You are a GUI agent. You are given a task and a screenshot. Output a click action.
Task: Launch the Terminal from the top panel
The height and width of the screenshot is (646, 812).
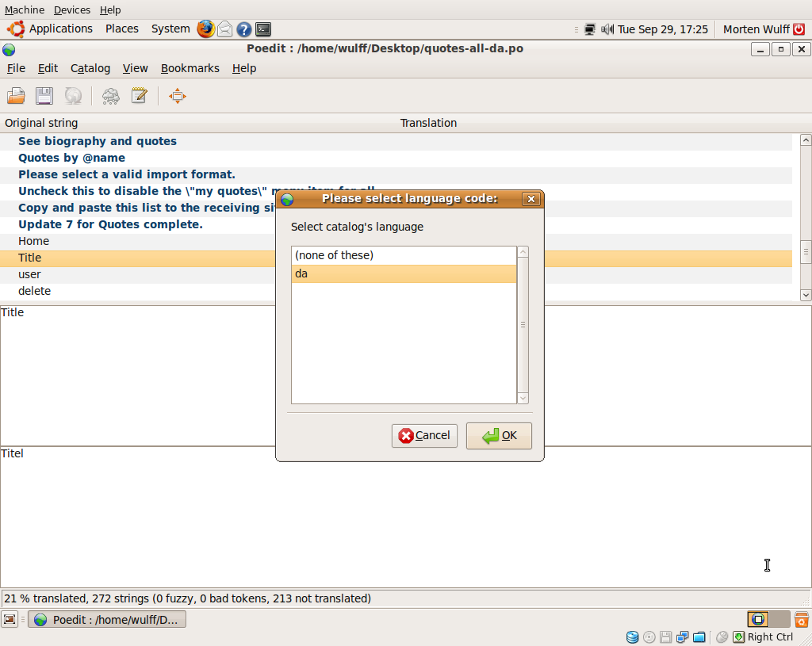pyautogui.click(x=263, y=29)
